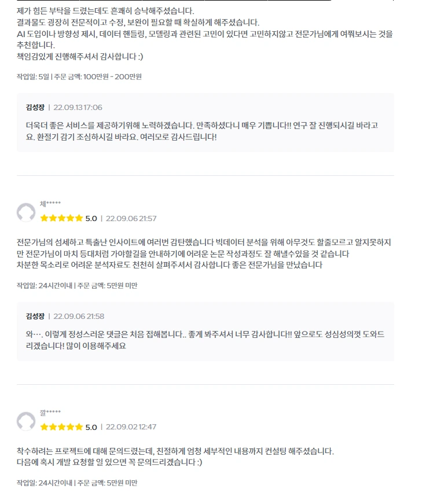Viewport: 422px width, 504px height.
Task: Click username 체***** above the rating
Action: 50,204
